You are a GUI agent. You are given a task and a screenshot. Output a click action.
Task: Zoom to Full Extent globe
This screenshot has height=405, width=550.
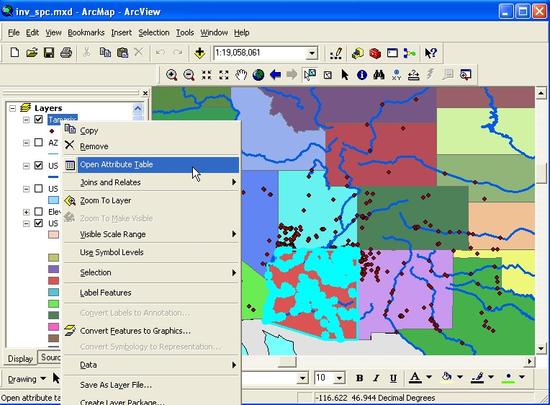[x=258, y=75]
